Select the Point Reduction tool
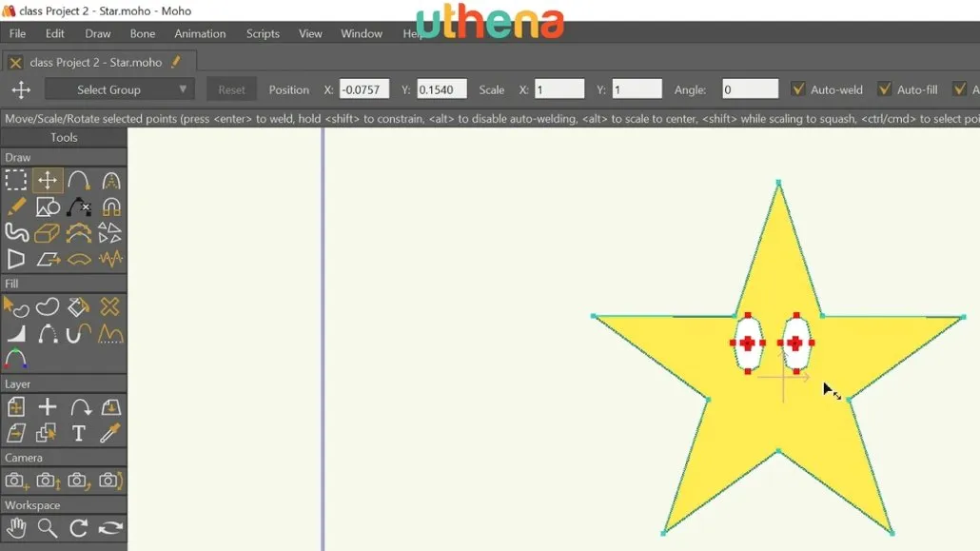The width and height of the screenshot is (980, 551). coord(79,232)
